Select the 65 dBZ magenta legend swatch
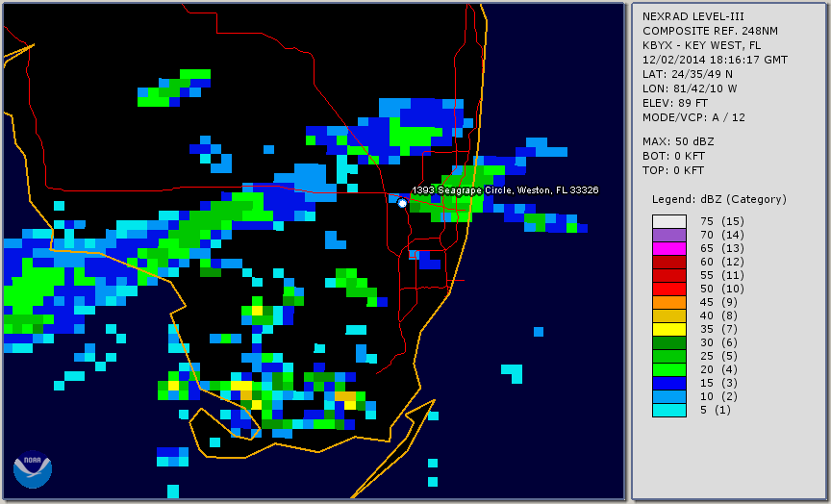The height and width of the screenshot is (504, 831). coord(669,248)
